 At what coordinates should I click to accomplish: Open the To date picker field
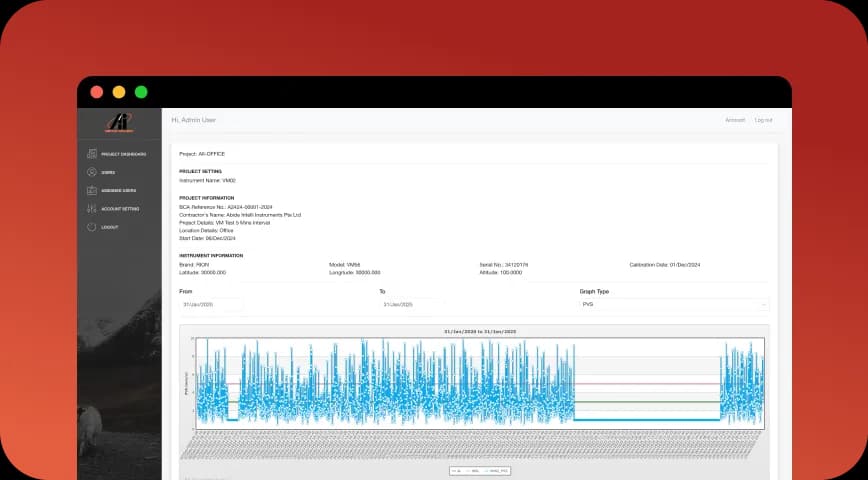[x=411, y=304]
